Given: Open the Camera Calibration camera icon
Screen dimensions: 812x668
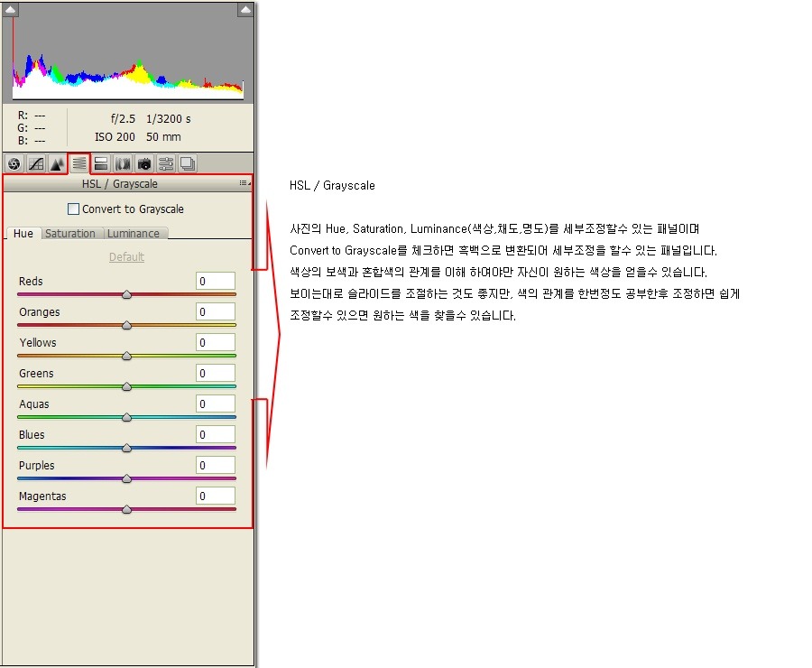Looking at the screenshot, I should pyautogui.click(x=144, y=163).
